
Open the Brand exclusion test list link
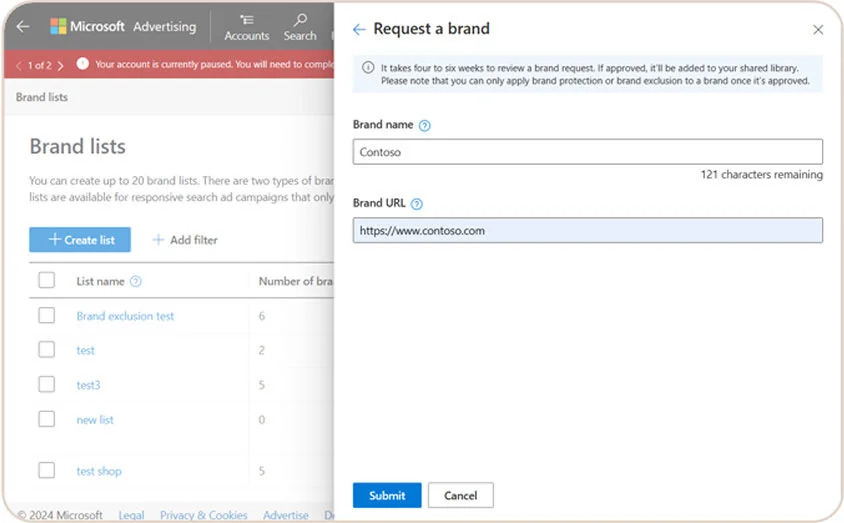tap(125, 316)
